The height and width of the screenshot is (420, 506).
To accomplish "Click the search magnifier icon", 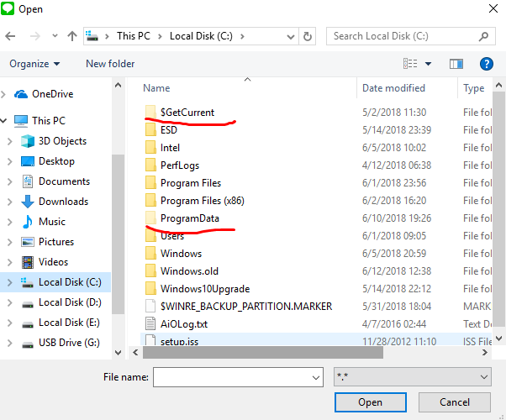I will [483, 36].
